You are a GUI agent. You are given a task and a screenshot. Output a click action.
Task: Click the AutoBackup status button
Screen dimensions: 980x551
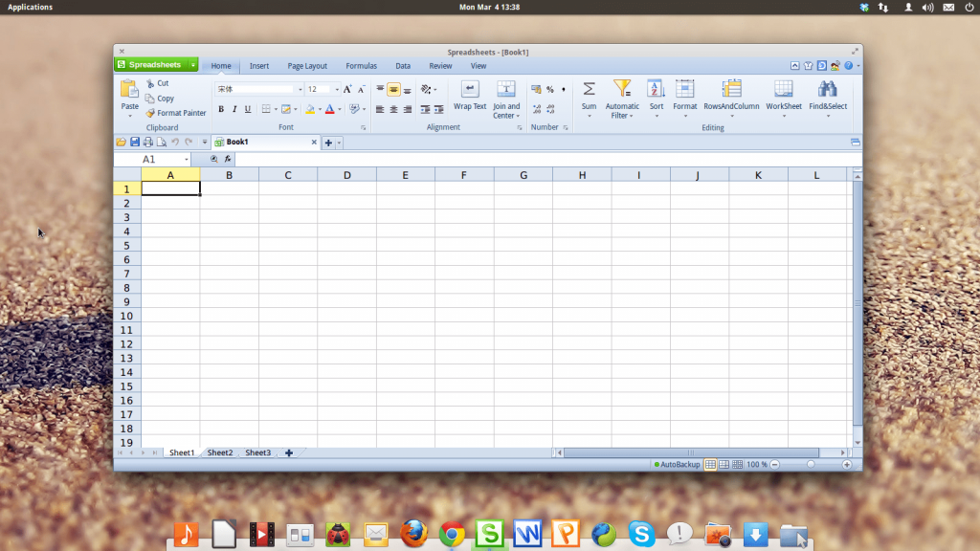pos(677,464)
